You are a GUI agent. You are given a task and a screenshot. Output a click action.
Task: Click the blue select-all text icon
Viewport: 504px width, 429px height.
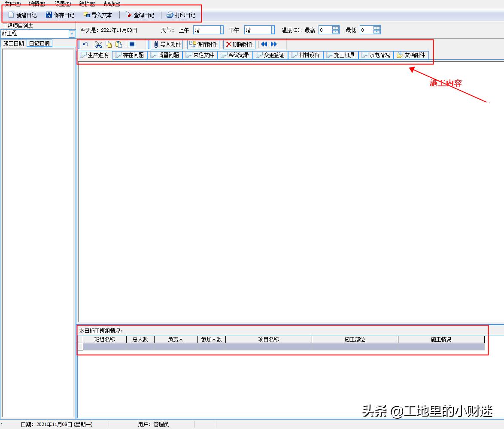tap(132, 44)
